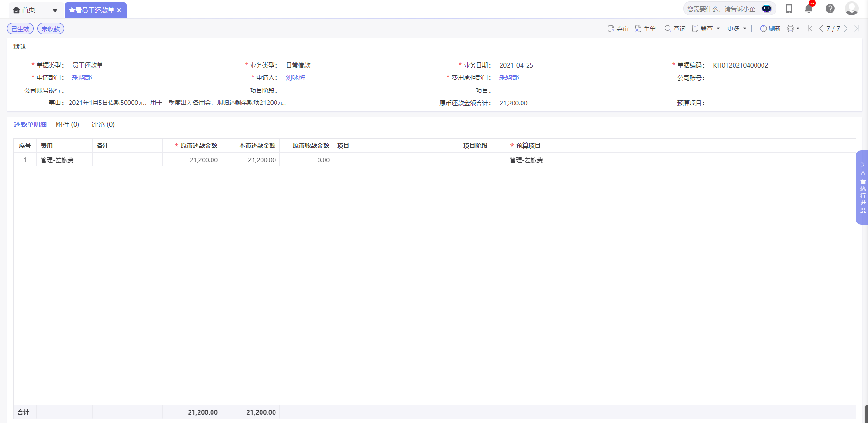Open the 采购部 department link
This screenshot has height=423, width=868.
[82, 77]
